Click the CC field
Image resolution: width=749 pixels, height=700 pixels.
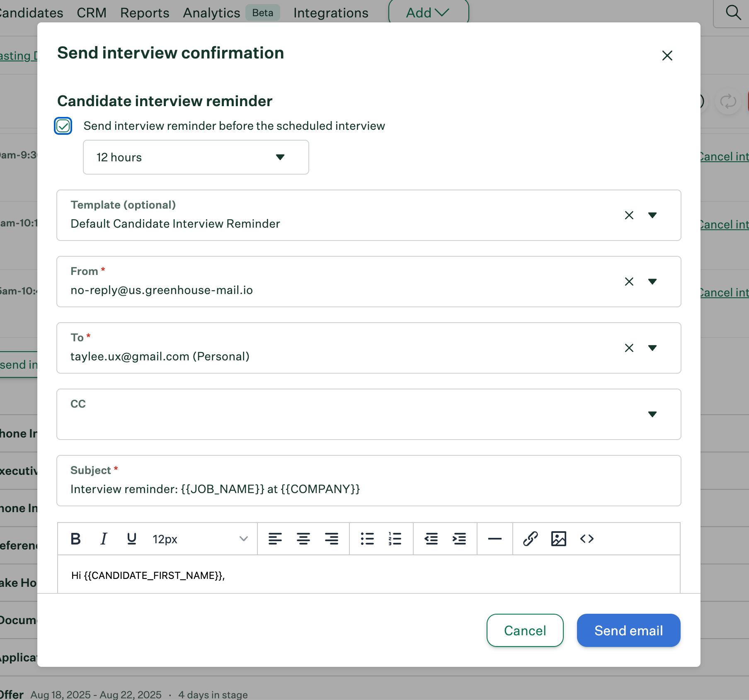(369, 414)
